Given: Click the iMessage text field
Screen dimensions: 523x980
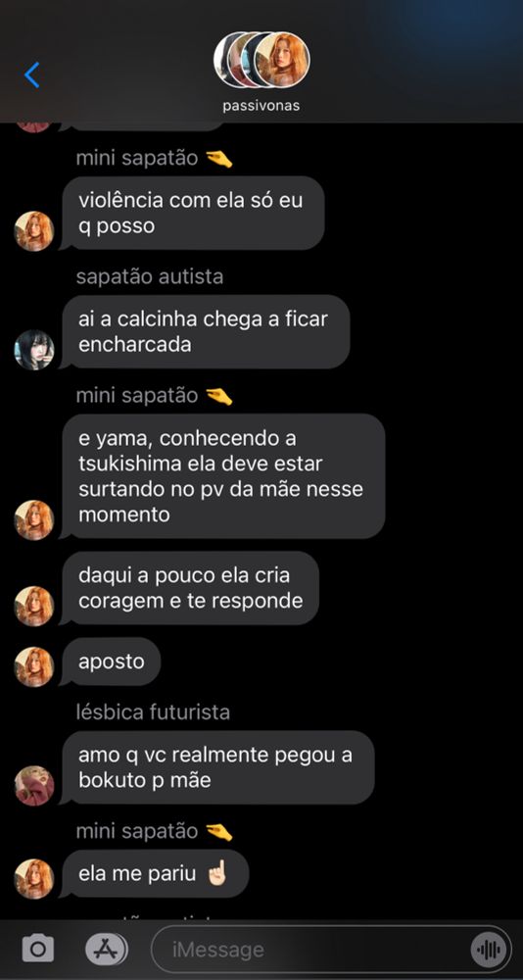Looking at the screenshot, I should coord(332,950).
